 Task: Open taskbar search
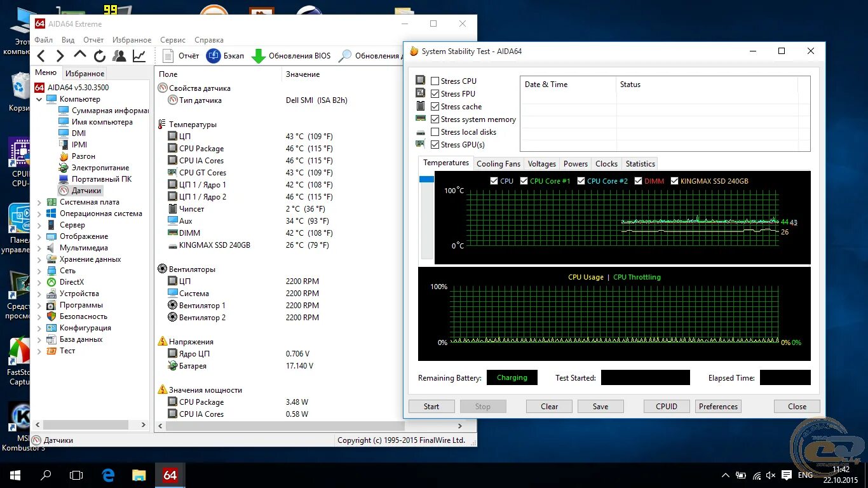[x=46, y=475]
